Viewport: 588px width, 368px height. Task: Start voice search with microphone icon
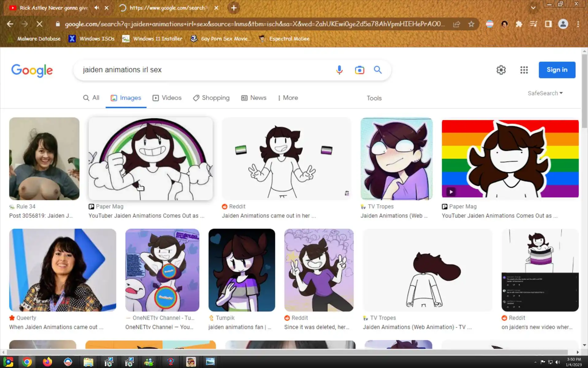point(339,70)
